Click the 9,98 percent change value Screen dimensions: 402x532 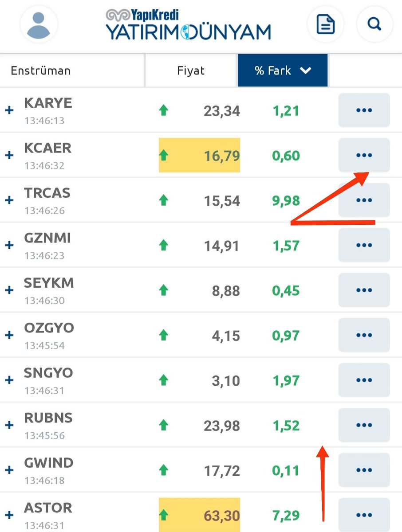click(286, 201)
